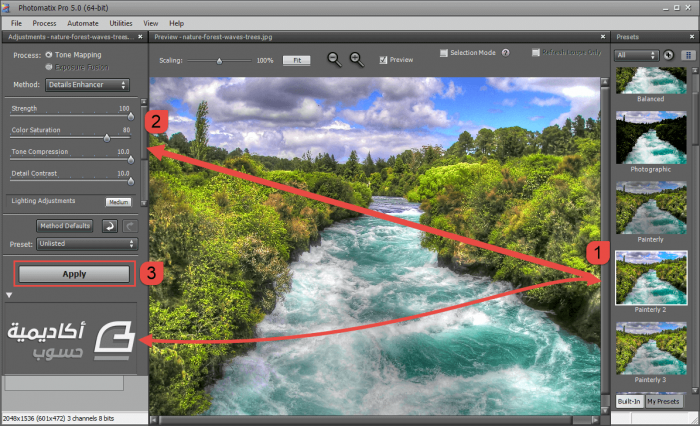Select the Painterly 3 preset thumbnail
The width and height of the screenshot is (700, 426).
point(651,348)
